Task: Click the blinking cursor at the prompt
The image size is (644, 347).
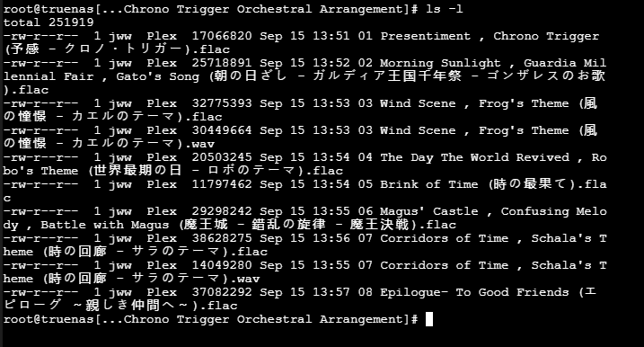Action: 429,319
